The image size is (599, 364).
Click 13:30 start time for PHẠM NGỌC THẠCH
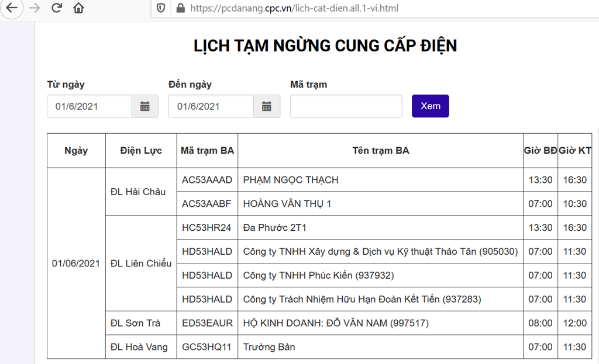(540, 180)
